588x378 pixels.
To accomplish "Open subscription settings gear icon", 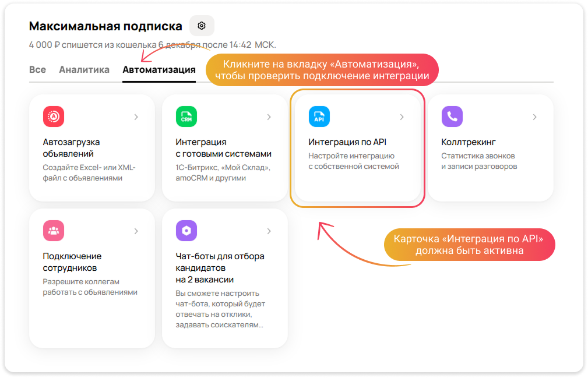I will click(x=202, y=26).
